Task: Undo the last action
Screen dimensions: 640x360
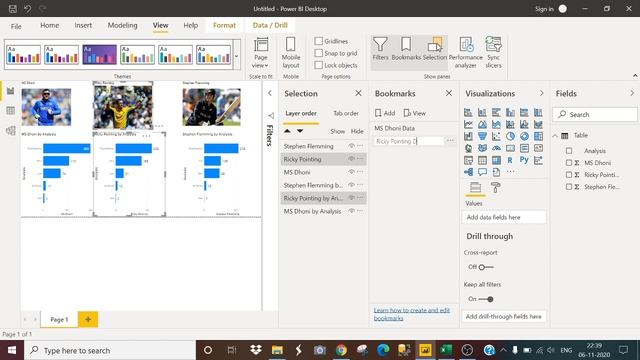Action: [27, 9]
